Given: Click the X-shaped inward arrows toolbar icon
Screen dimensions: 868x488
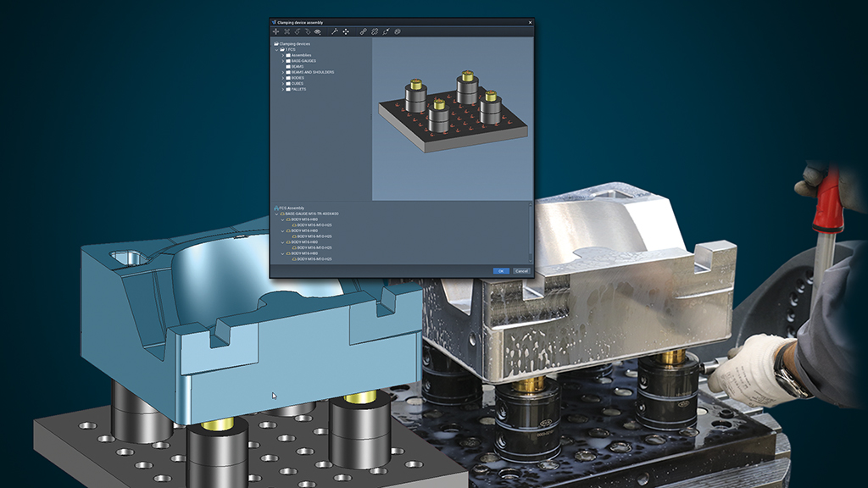Looking at the screenshot, I should coord(287,31).
